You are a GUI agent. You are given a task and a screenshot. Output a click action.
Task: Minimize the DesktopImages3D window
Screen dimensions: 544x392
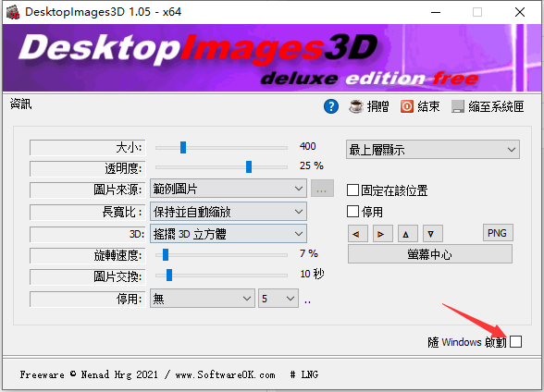click(x=436, y=12)
